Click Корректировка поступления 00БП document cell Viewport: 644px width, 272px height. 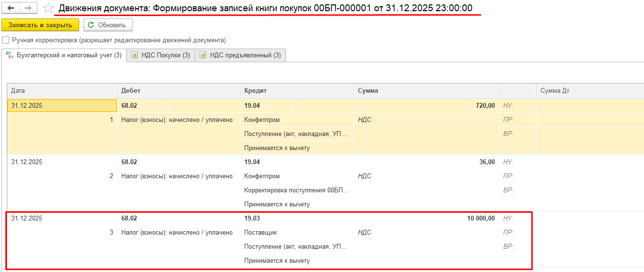pos(297,190)
